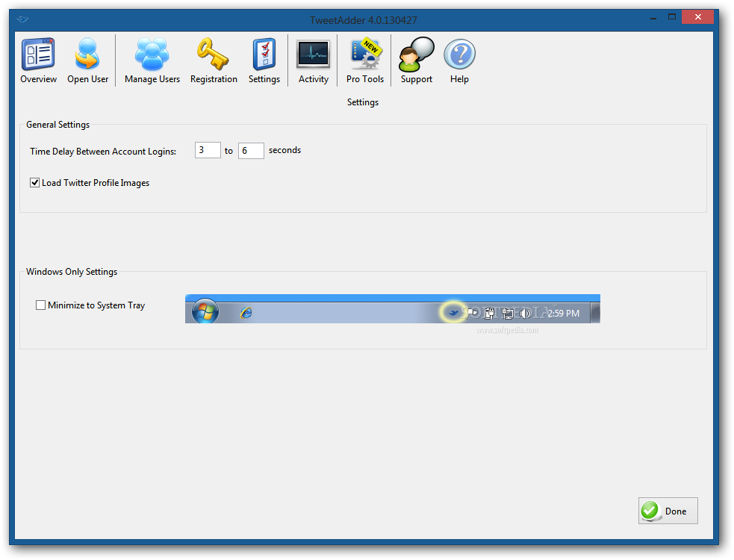Click the "seconds" label text

(x=284, y=150)
